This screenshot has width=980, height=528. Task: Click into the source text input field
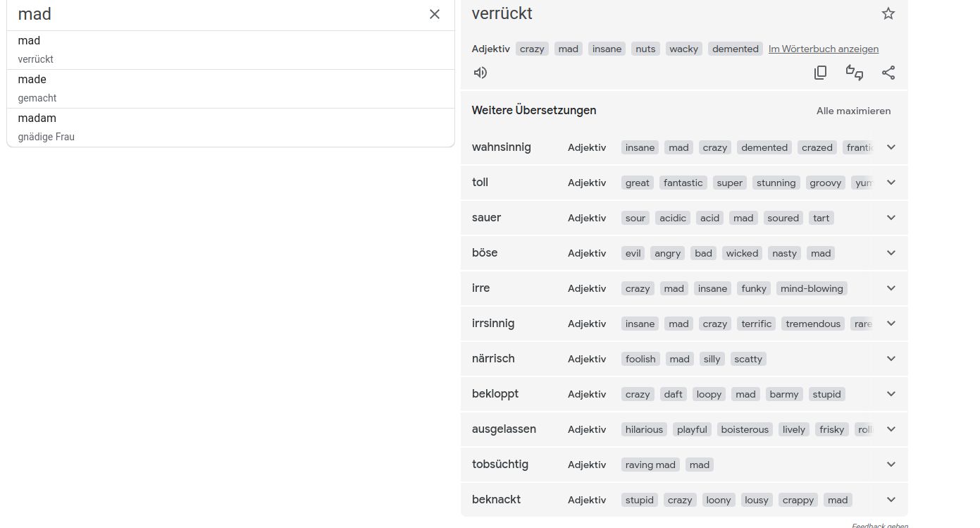[211, 14]
